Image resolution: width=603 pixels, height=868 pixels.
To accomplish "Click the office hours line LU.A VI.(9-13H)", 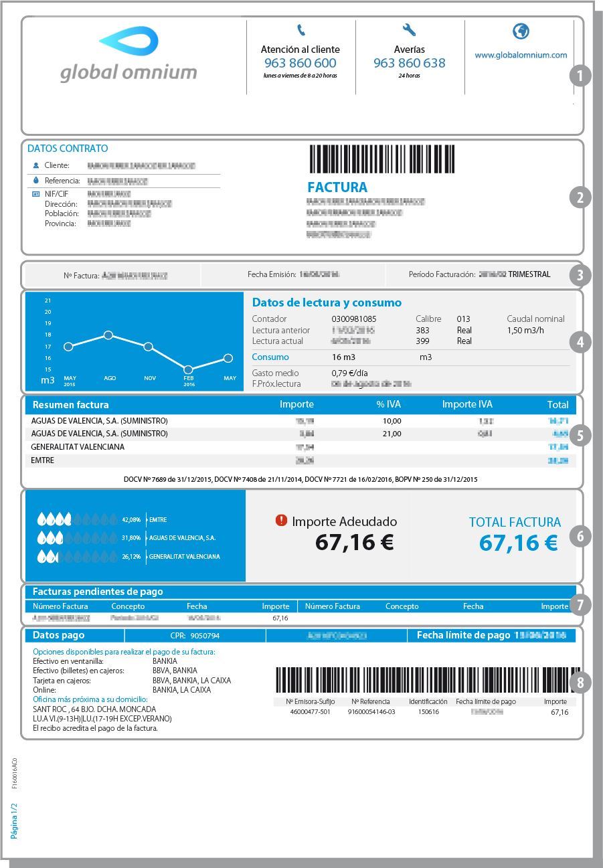I will [102, 719].
